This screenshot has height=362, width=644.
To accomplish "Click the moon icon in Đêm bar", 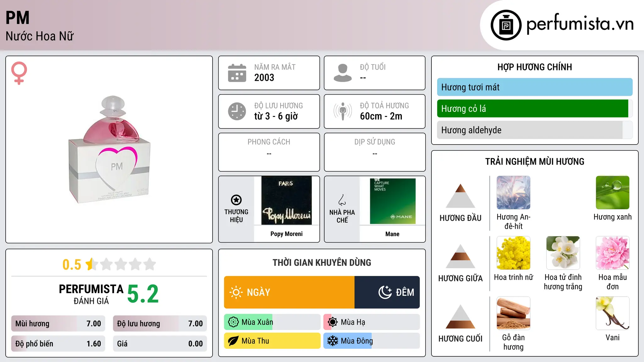I will click(x=385, y=292).
